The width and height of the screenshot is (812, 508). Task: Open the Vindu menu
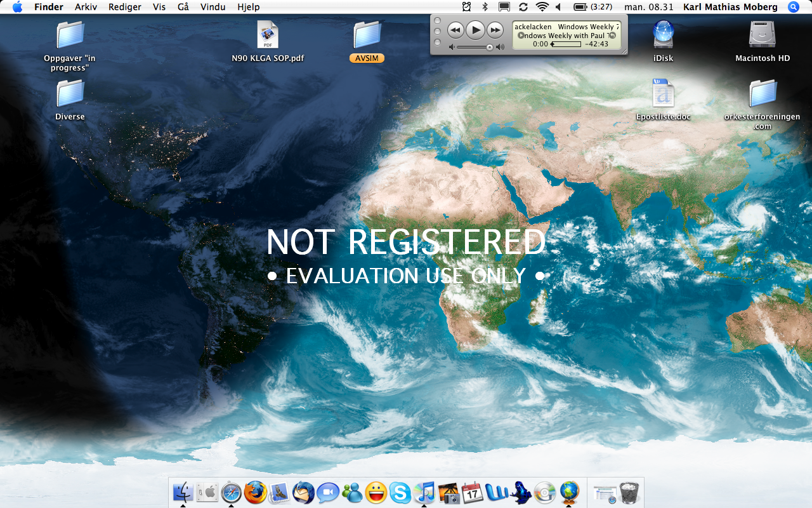213,7
